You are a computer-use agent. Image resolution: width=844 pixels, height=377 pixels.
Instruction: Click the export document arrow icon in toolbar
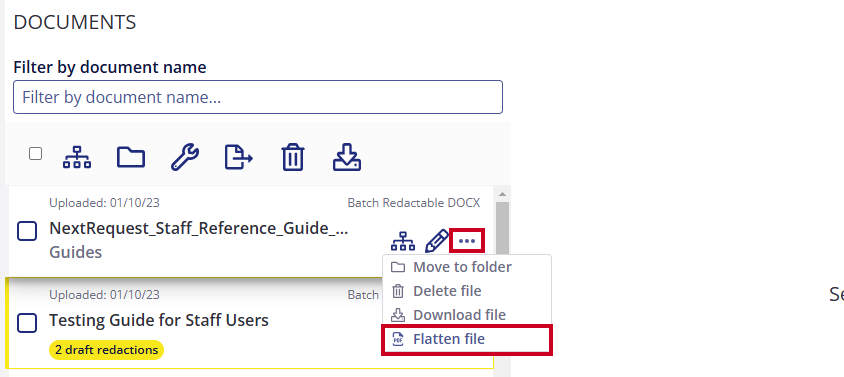coord(238,157)
